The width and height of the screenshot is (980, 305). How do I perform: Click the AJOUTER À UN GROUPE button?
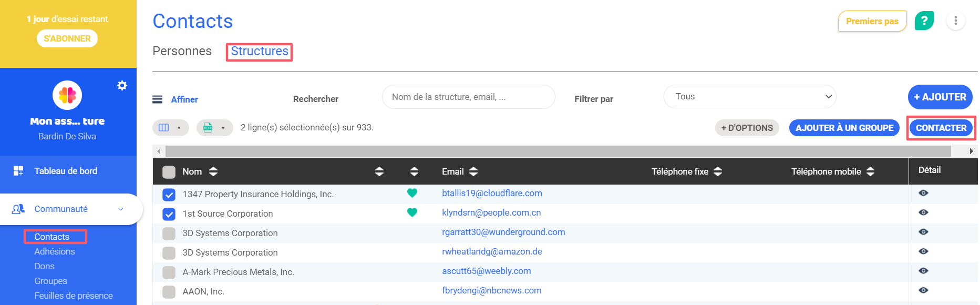844,128
